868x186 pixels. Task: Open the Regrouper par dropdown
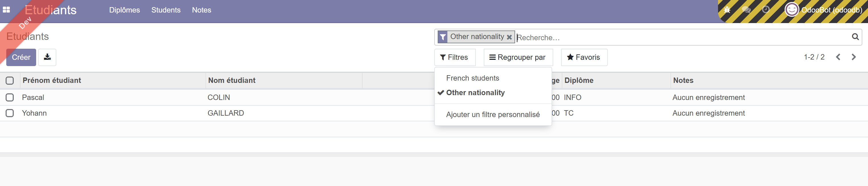pos(518,57)
